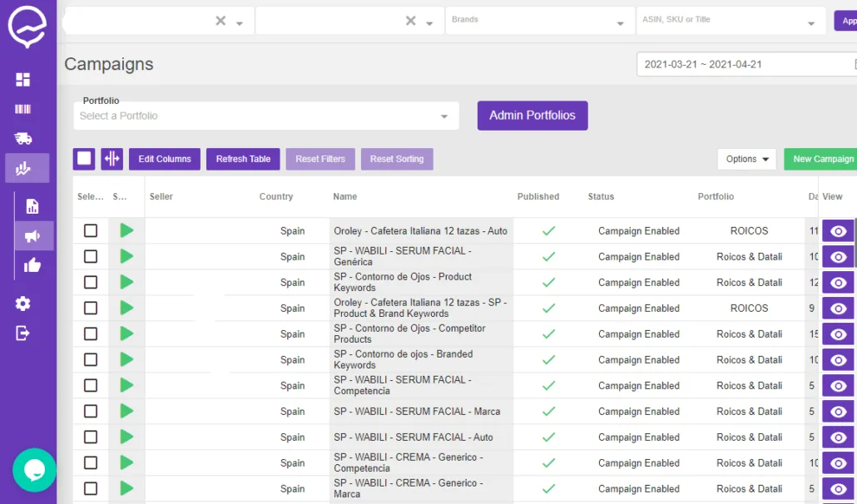Screen dimensions: 857x504
Task: Click the app logo at top left
Action: [x=27, y=27]
